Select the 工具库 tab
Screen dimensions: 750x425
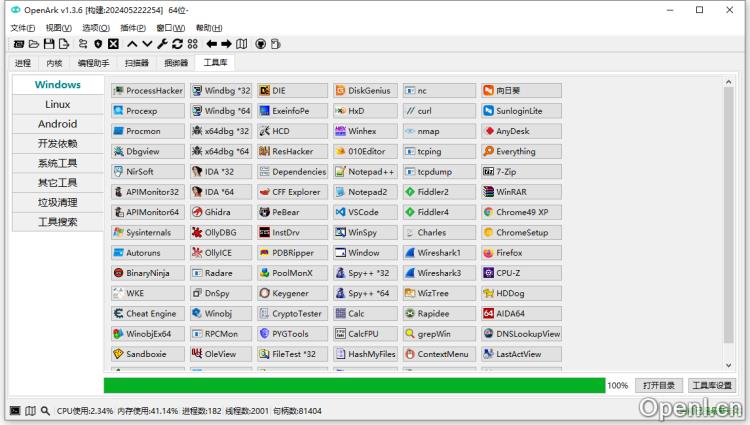(215, 62)
